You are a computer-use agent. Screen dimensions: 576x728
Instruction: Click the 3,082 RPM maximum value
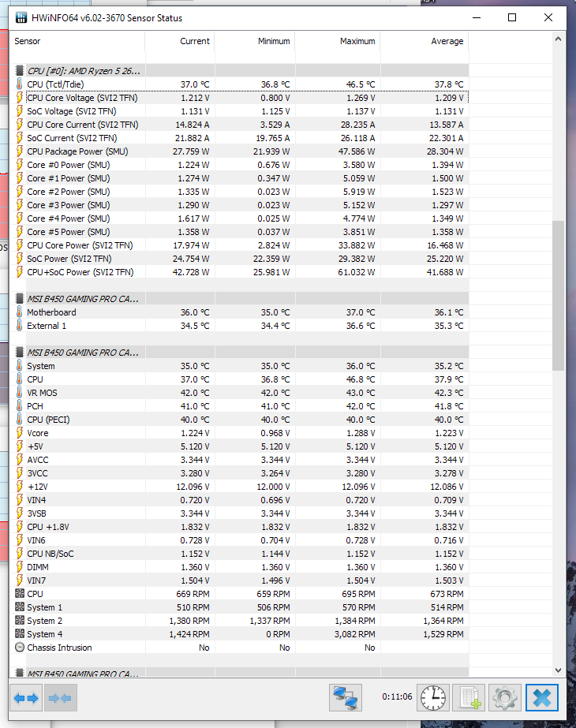tap(354, 634)
